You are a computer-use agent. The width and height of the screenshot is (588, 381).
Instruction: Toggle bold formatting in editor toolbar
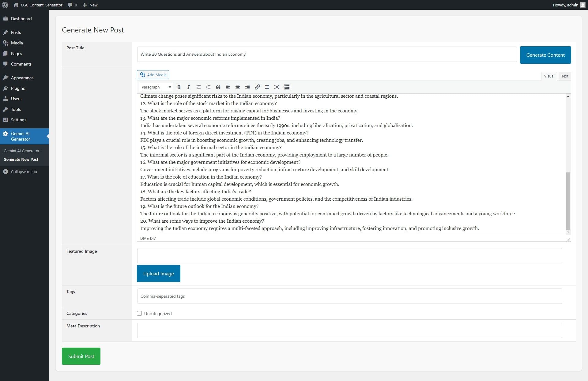[179, 87]
